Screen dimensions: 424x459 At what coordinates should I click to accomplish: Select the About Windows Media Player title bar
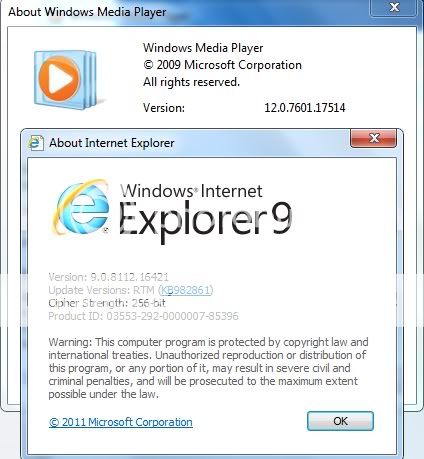pyautogui.click(x=185, y=12)
